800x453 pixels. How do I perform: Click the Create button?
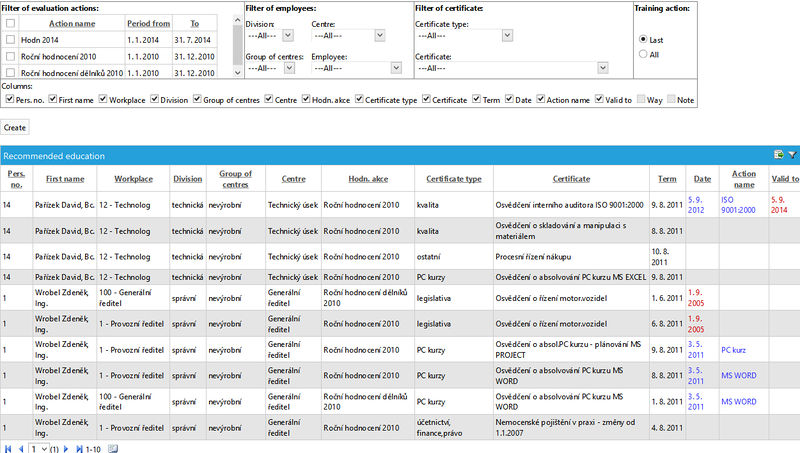(15, 128)
